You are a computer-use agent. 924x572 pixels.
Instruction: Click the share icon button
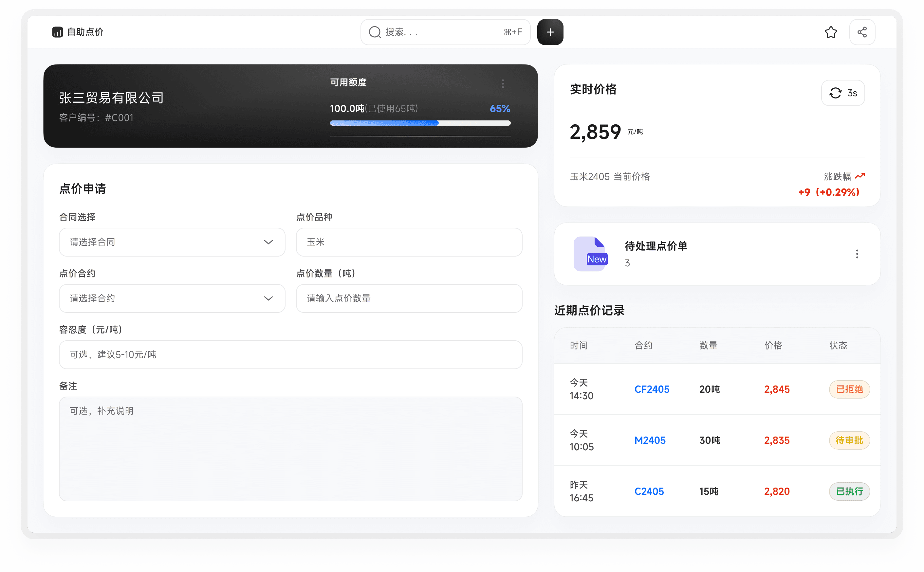(862, 32)
